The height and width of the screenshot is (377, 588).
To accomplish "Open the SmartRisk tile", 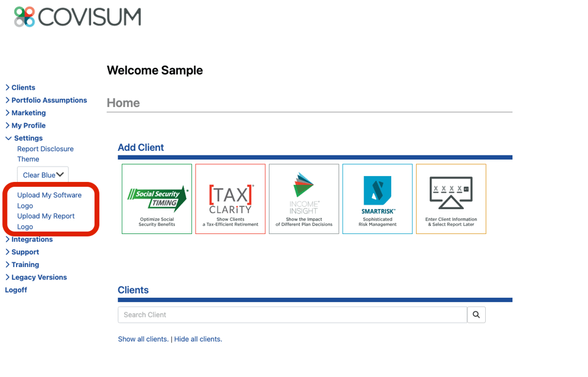I will coord(377,199).
